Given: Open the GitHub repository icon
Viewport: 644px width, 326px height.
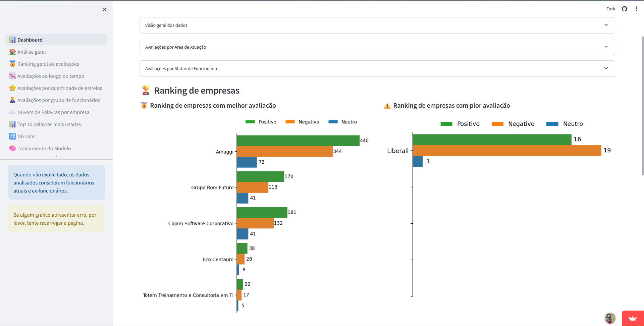Looking at the screenshot, I should [625, 9].
